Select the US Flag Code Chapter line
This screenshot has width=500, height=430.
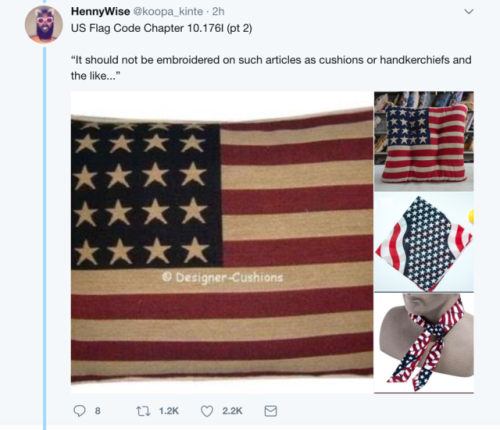161,28
